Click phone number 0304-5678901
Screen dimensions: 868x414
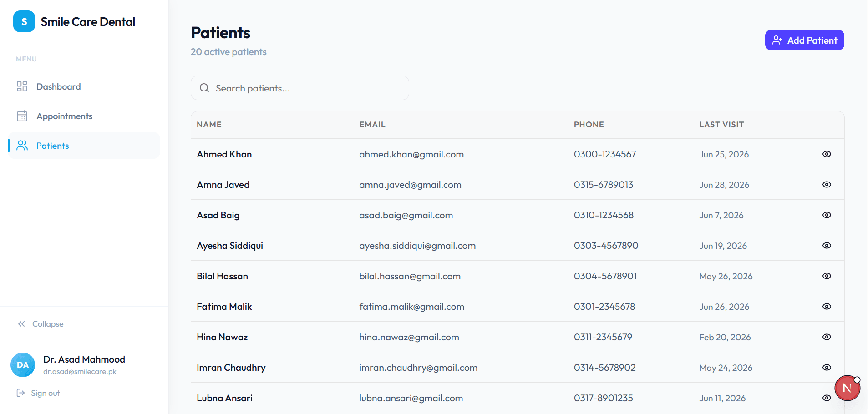point(605,276)
